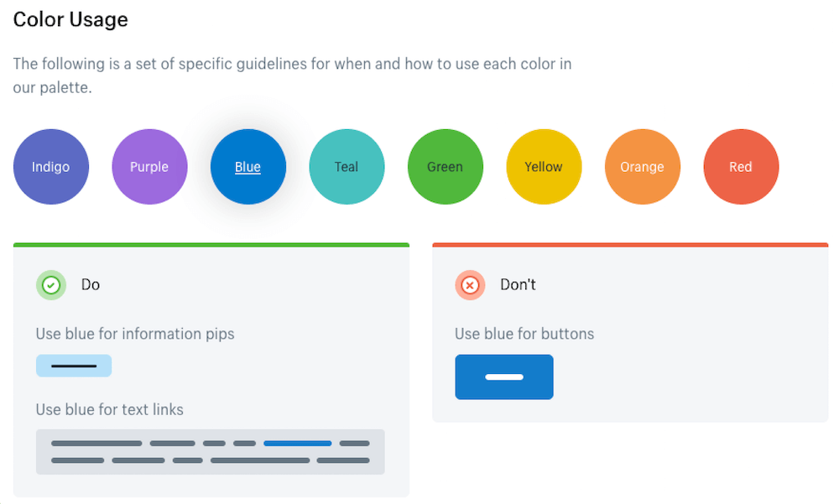Select the Yellow color circle

coord(544,167)
